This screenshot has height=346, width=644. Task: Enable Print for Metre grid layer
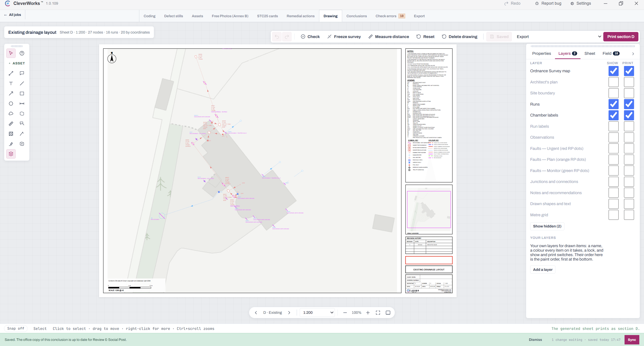point(629,215)
